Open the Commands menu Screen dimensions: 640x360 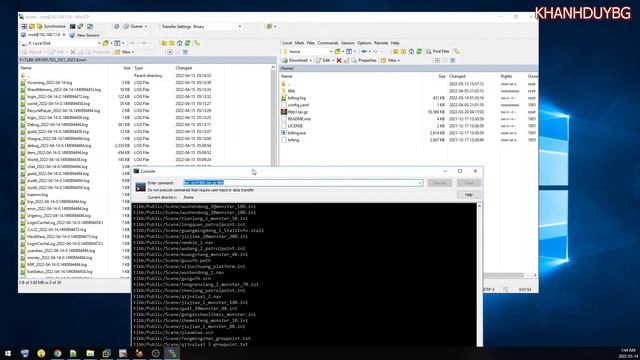(328, 43)
